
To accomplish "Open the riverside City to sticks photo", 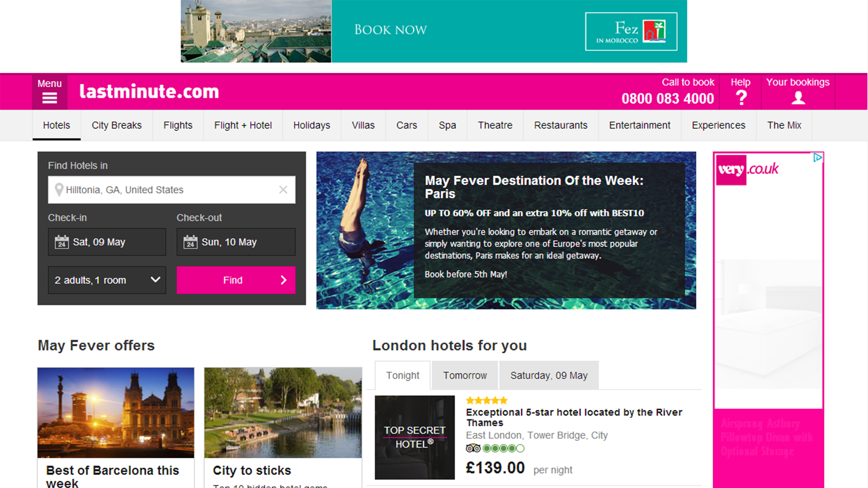I will [x=283, y=413].
